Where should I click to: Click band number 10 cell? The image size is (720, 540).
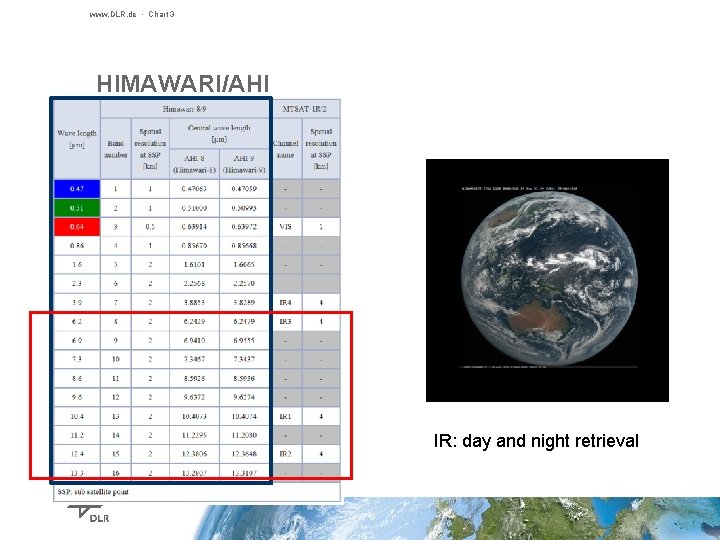point(116,359)
